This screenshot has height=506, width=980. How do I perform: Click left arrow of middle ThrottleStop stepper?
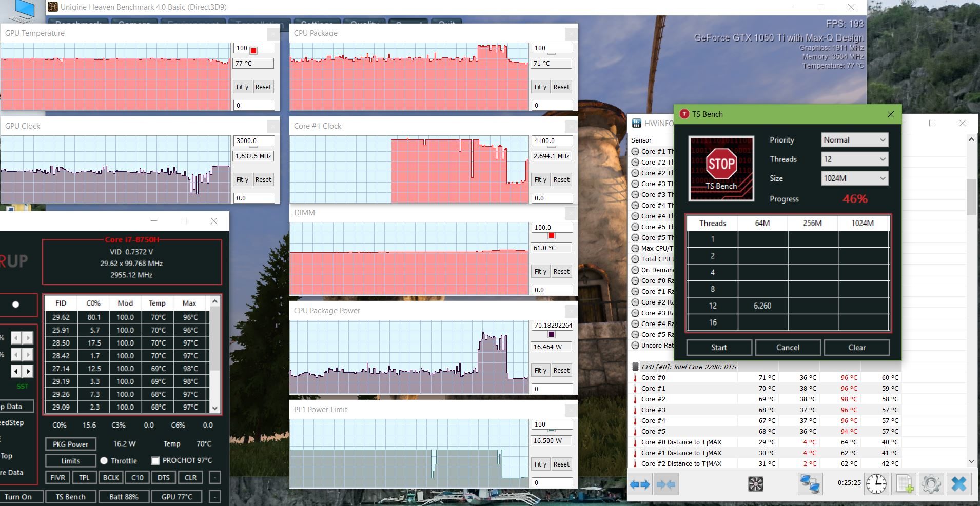pos(16,354)
